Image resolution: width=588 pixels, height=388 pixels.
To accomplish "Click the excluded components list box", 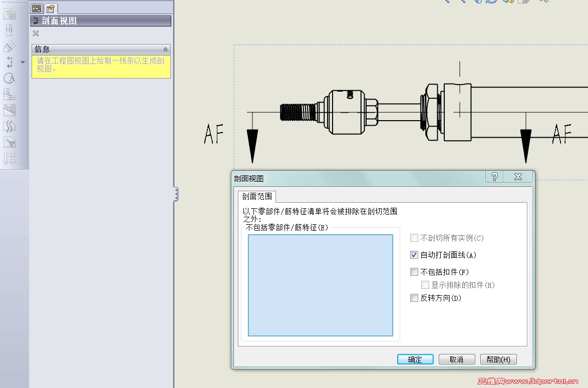I will (320, 285).
